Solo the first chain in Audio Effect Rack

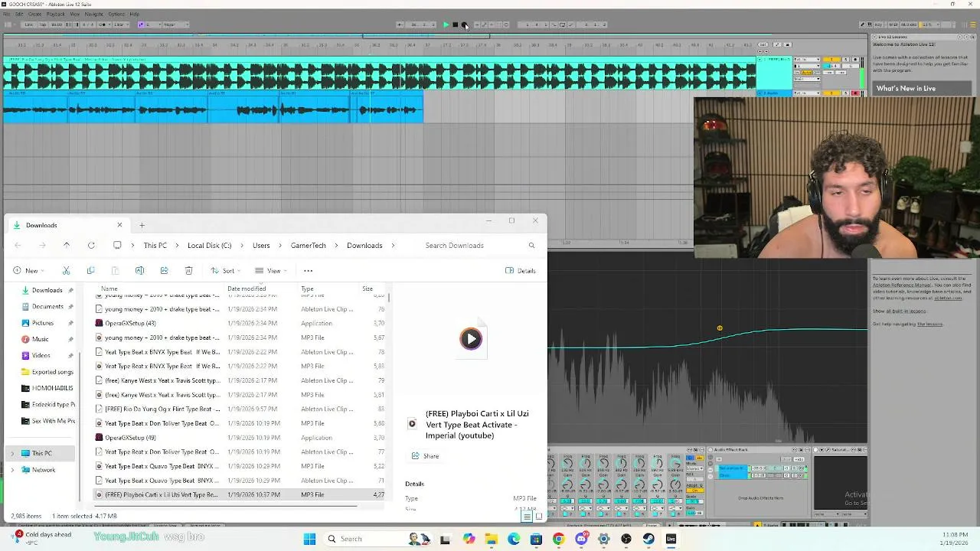tap(794, 468)
